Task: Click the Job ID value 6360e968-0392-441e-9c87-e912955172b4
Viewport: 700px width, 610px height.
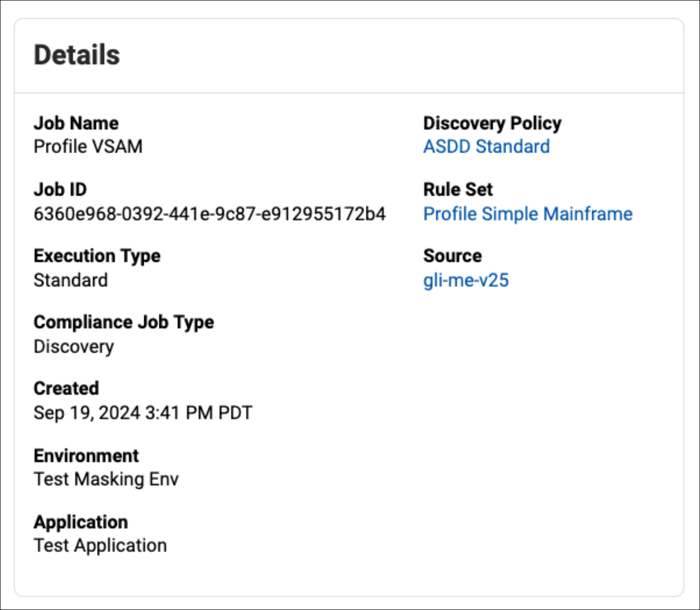Action: pos(210,214)
